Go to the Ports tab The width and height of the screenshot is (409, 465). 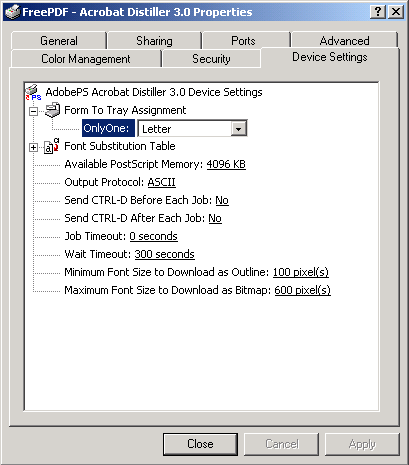[243, 41]
